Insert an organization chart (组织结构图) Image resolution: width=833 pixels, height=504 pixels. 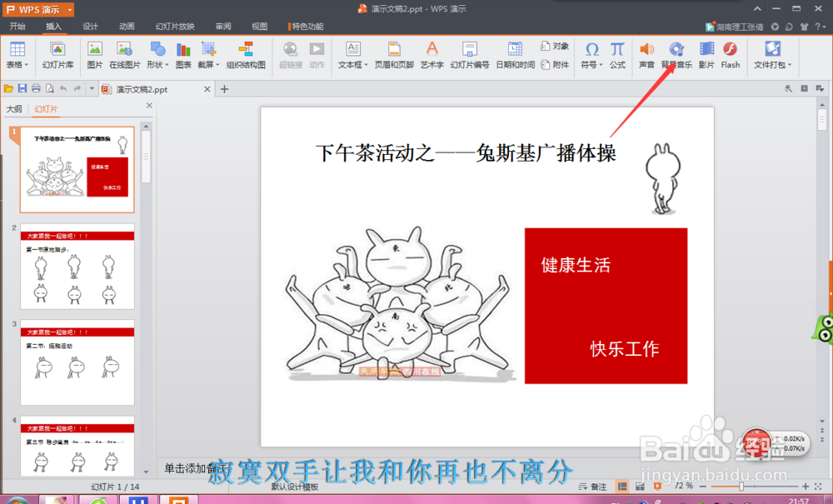[247, 57]
